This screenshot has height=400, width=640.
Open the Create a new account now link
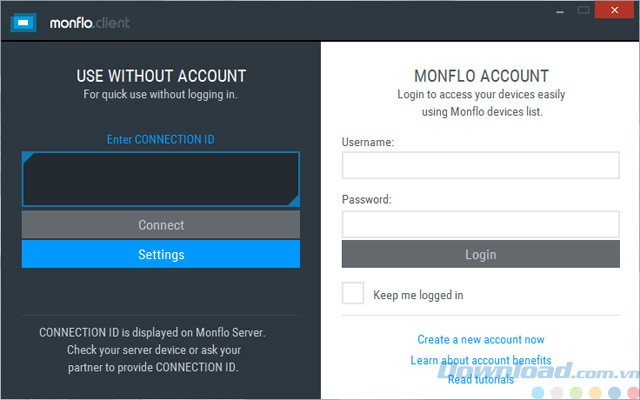pyautogui.click(x=481, y=340)
